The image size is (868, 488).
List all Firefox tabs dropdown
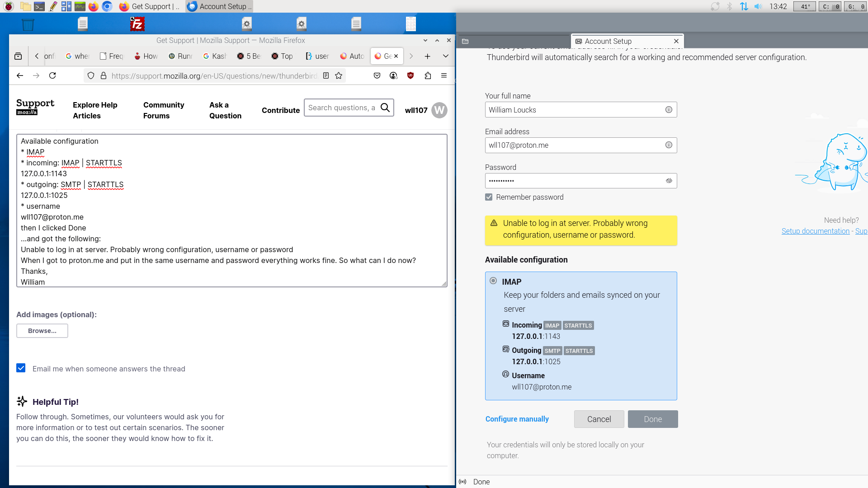[x=445, y=56]
